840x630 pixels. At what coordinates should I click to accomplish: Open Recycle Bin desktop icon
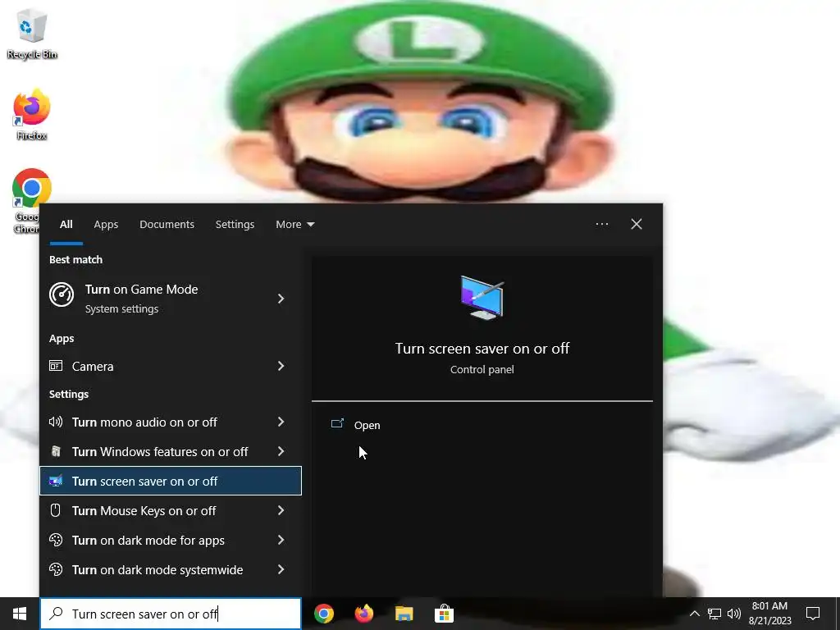tap(32, 33)
